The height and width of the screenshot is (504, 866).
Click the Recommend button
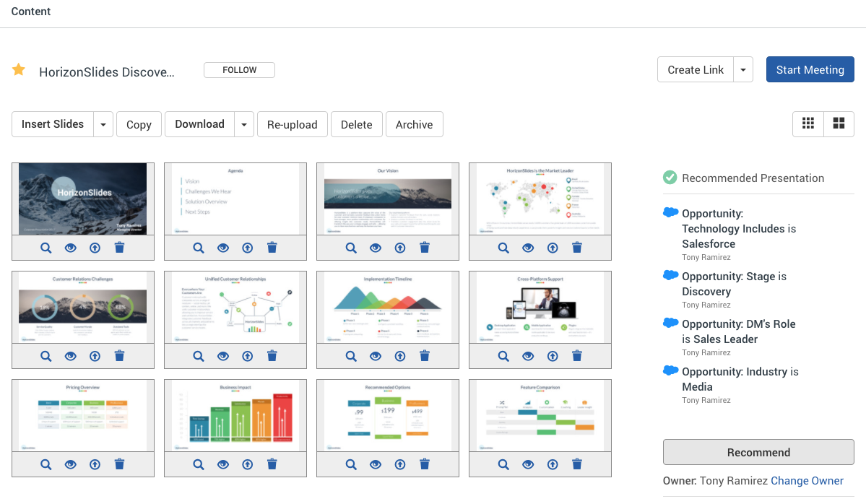tap(758, 452)
